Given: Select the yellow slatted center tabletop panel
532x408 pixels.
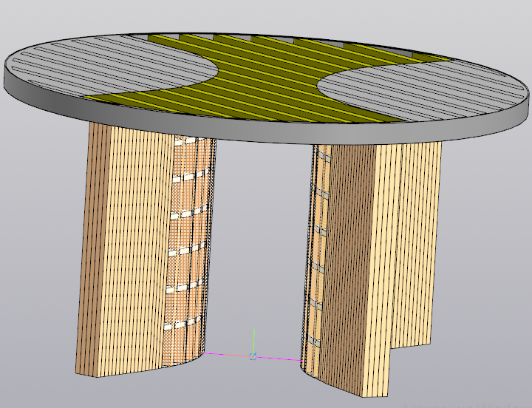Looking at the screenshot, I should tap(268, 79).
